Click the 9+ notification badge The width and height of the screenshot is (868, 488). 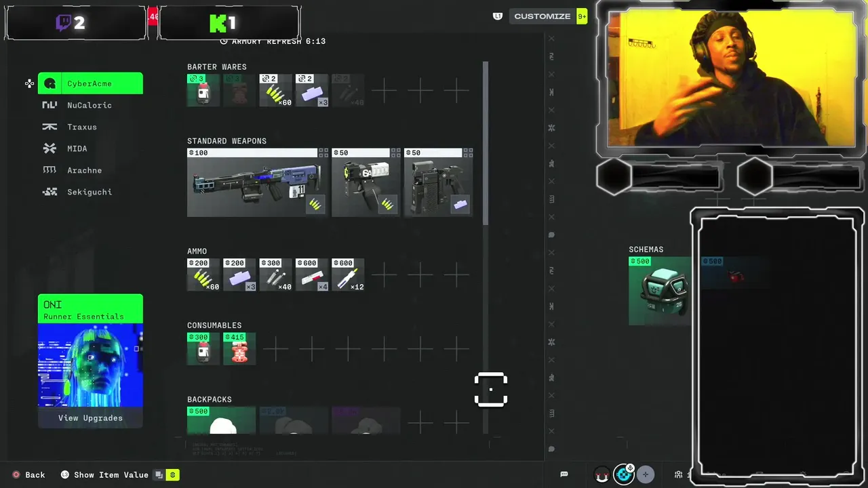582,16
